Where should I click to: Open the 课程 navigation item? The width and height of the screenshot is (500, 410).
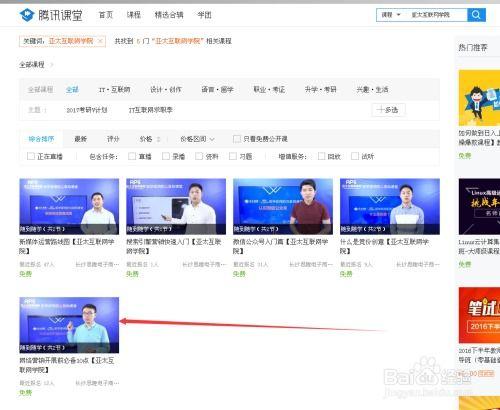(x=134, y=15)
